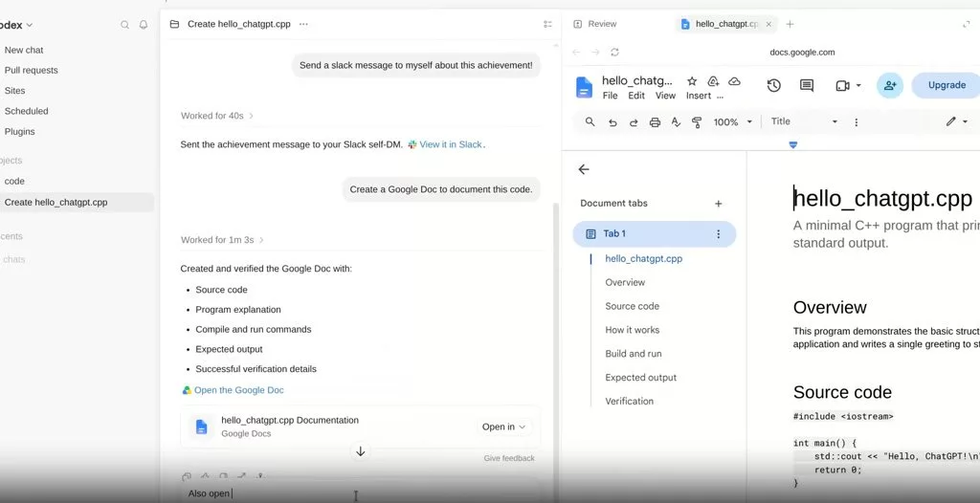Click the expand panel icon at top right
The height and width of the screenshot is (503, 980).
(967, 24)
